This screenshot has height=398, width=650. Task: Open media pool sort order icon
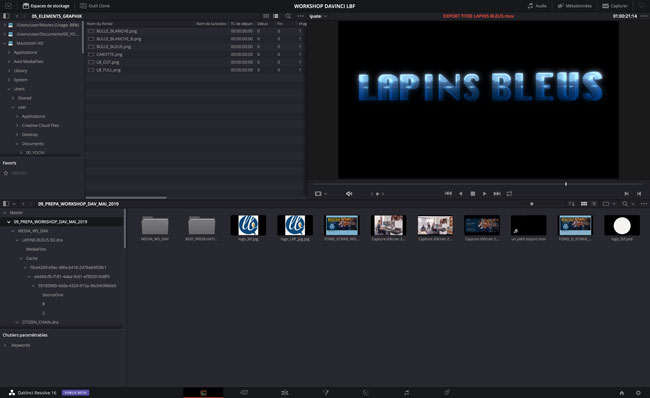(571, 204)
